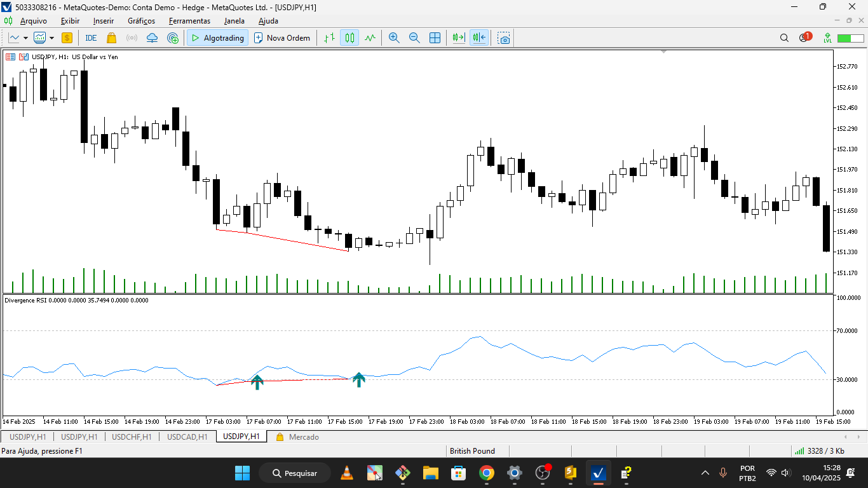The width and height of the screenshot is (868, 488).
Task: Select the candlestick chart style
Action: pyautogui.click(x=348, y=37)
